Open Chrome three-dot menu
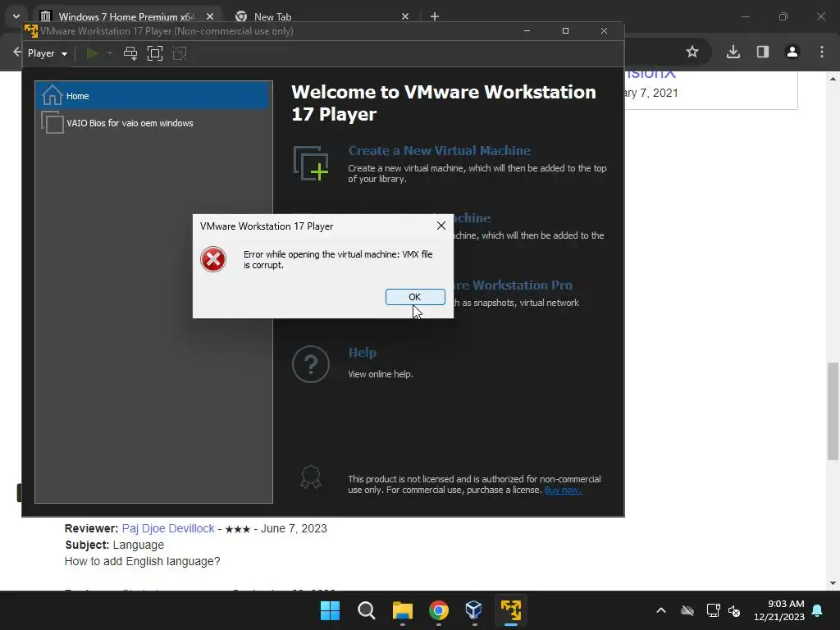This screenshot has width=840, height=630. click(x=822, y=52)
